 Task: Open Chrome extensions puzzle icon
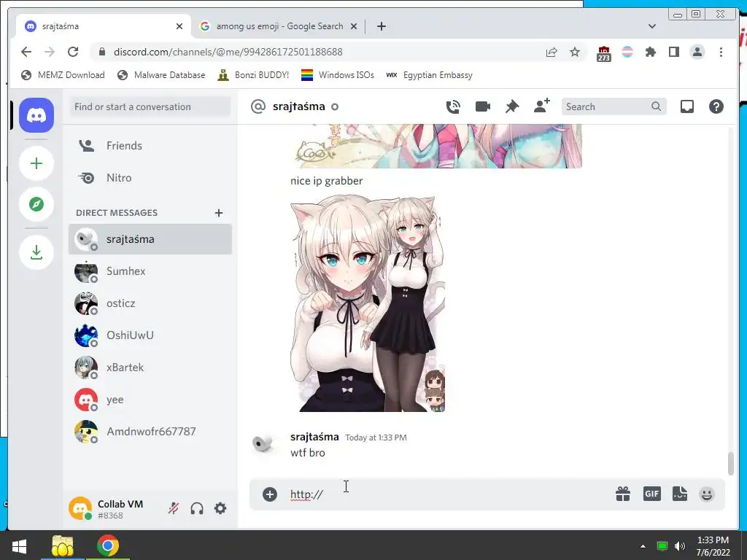click(x=650, y=52)
